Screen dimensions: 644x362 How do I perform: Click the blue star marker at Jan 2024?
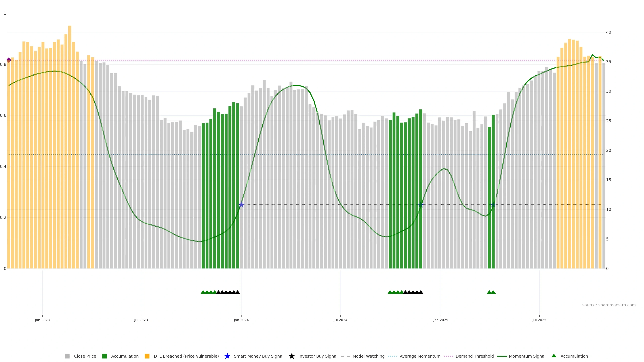pyautogui.click(x=241, y=205)
